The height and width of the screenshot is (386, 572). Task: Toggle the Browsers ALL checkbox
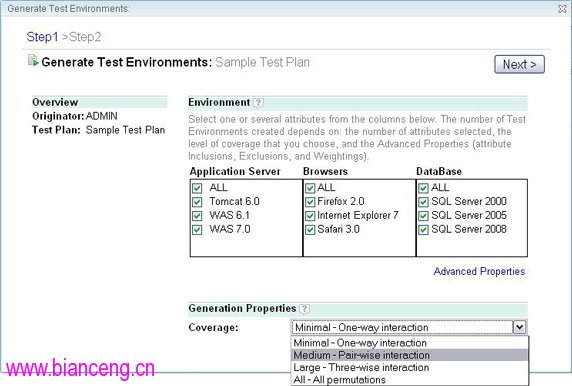click(310, 188)
